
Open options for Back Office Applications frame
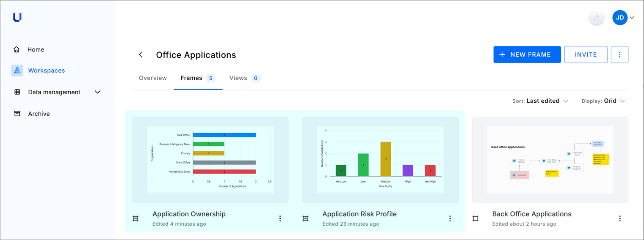point(620,218)
